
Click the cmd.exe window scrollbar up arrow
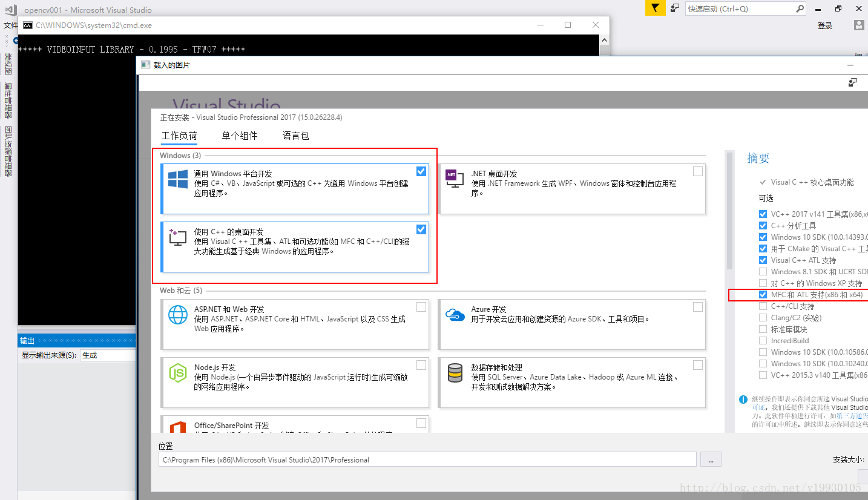click(605, 39)
